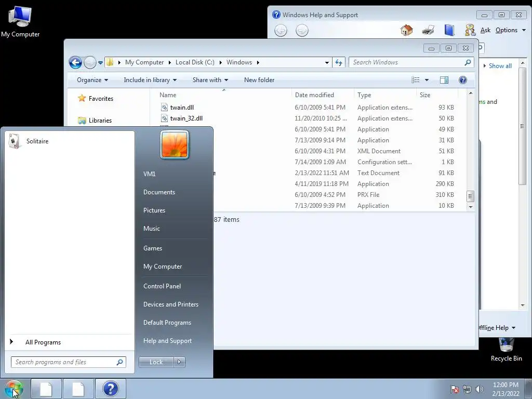532x399 pixels.
Task: Click the Explorer Back arrow button
Action: [75, 62]
